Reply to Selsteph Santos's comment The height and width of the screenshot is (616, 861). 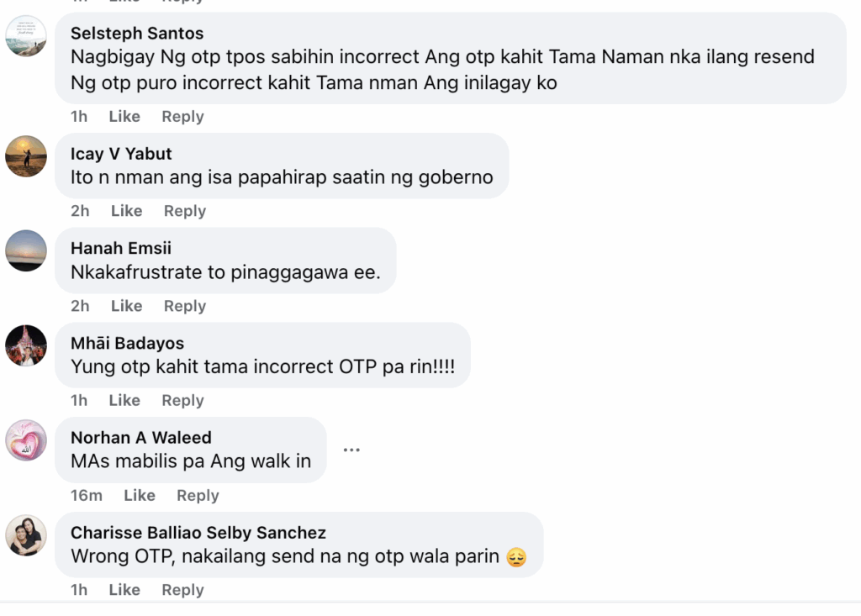(182, 117)
